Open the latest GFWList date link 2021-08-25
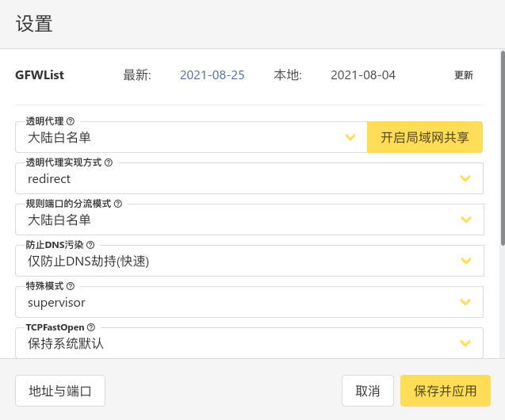The width and height of the screenshot is (505, 420). click(x=212, y=75)
